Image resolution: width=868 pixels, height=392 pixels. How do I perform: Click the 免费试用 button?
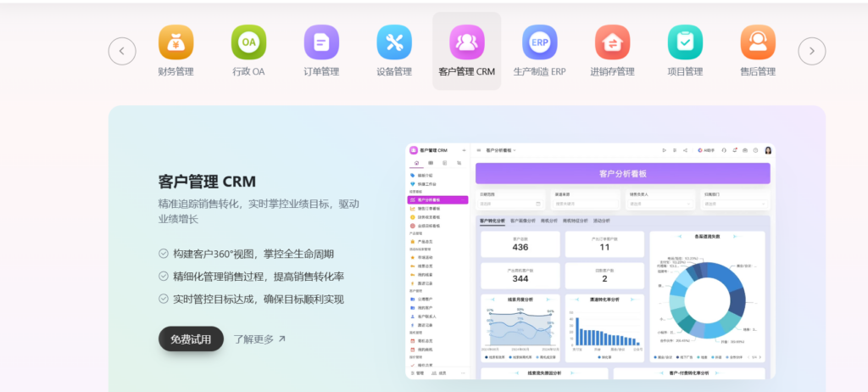(191, 339)
